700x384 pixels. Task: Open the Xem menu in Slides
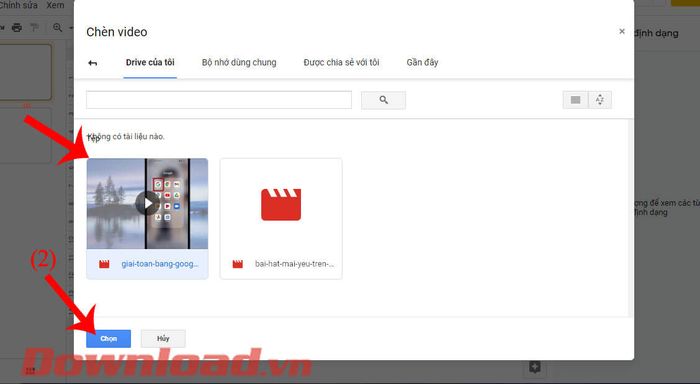coord(55,5)
